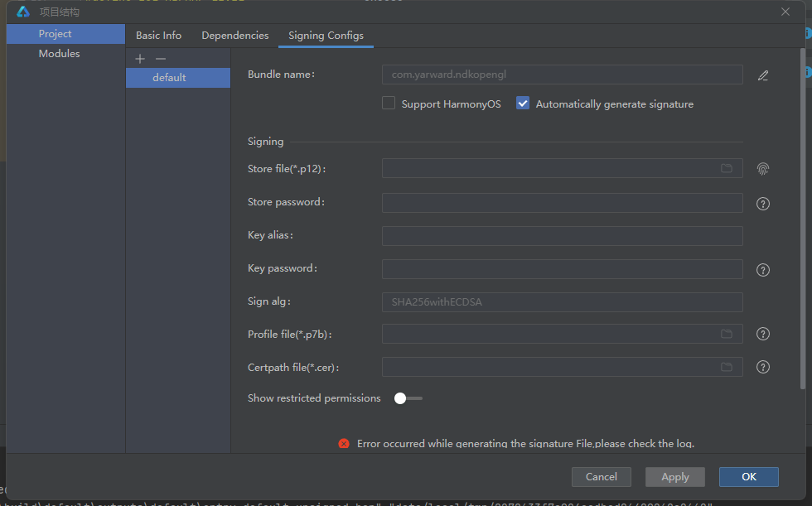
Task: Browse folder icon in Store file field
Action: click(727, 168)
